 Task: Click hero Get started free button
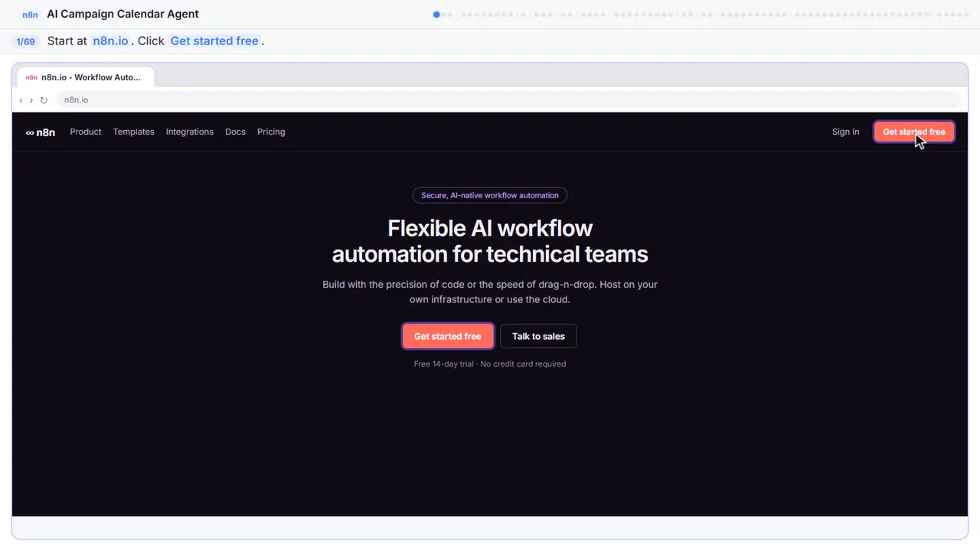(x=448, y=336)
